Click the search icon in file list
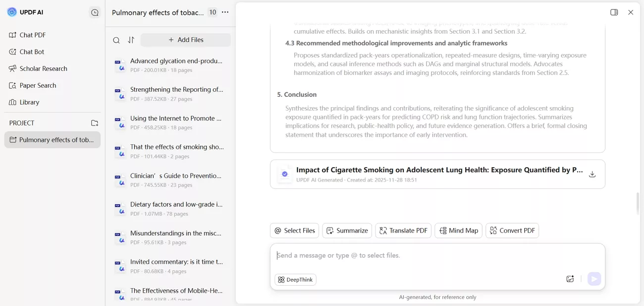Screen dimensions: 644x306 point(116,40)
